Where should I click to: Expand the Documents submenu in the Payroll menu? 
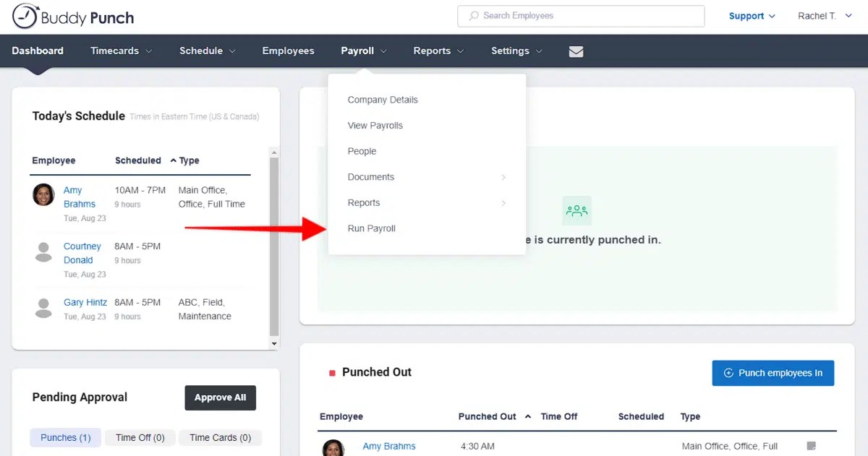point(370,176)
